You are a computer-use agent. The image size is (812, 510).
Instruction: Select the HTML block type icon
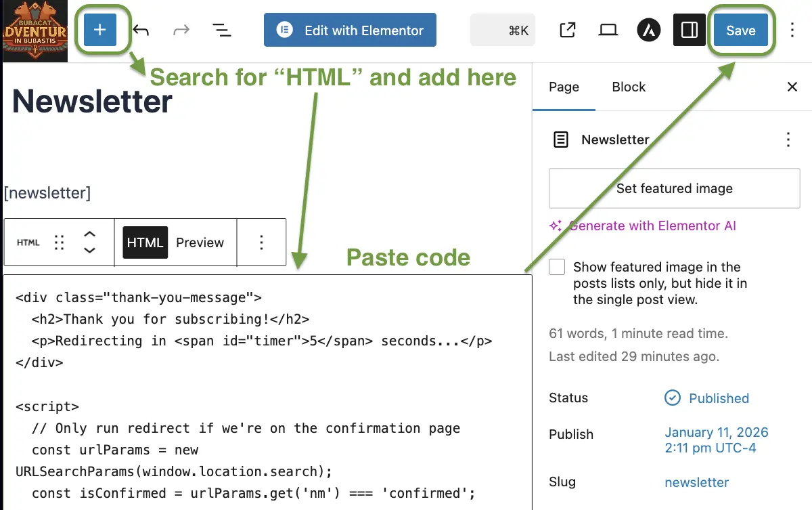click(28, 242)
